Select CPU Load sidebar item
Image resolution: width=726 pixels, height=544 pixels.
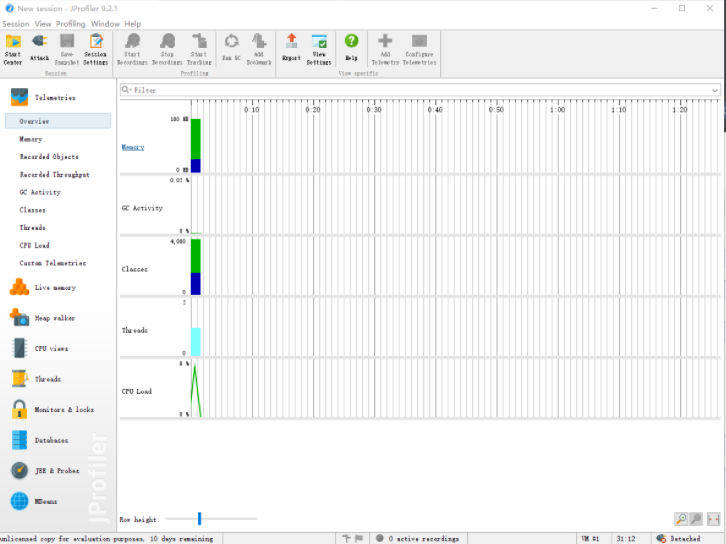pos(34,245)
